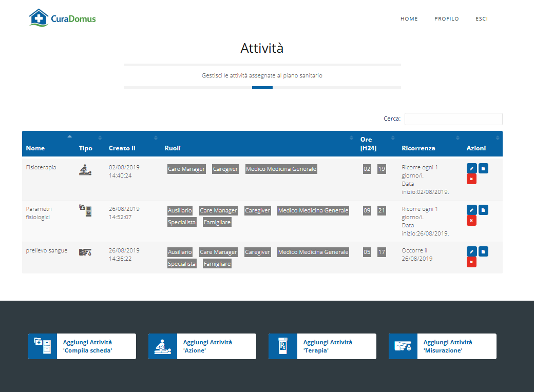The image size is (534, 392).
Task: Click the Fisioterapia type icon
Action: pyautogui.click(x=85, y=170)
